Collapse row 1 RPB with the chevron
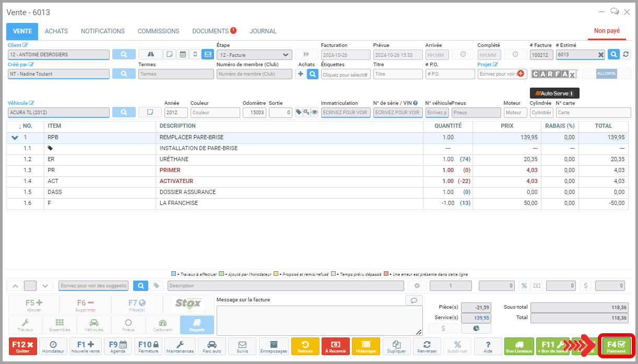The image size is (638, 364). (x=15, y=138)
